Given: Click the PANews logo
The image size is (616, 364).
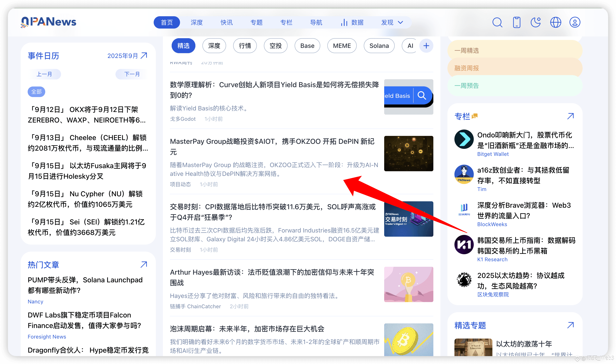Looking at the screenshot, I should 49,22.
